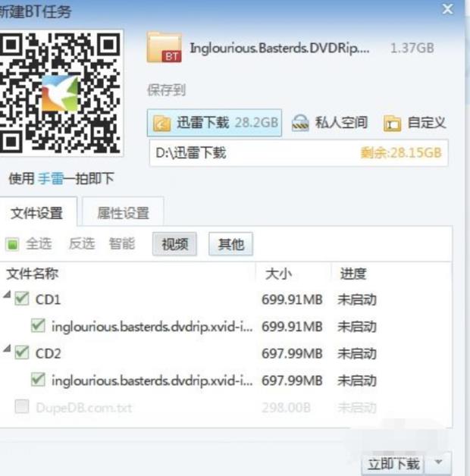Click the 立即下载 button
Image resolution: width=470 pixels, height=476 pixels.
click(393, 464)
